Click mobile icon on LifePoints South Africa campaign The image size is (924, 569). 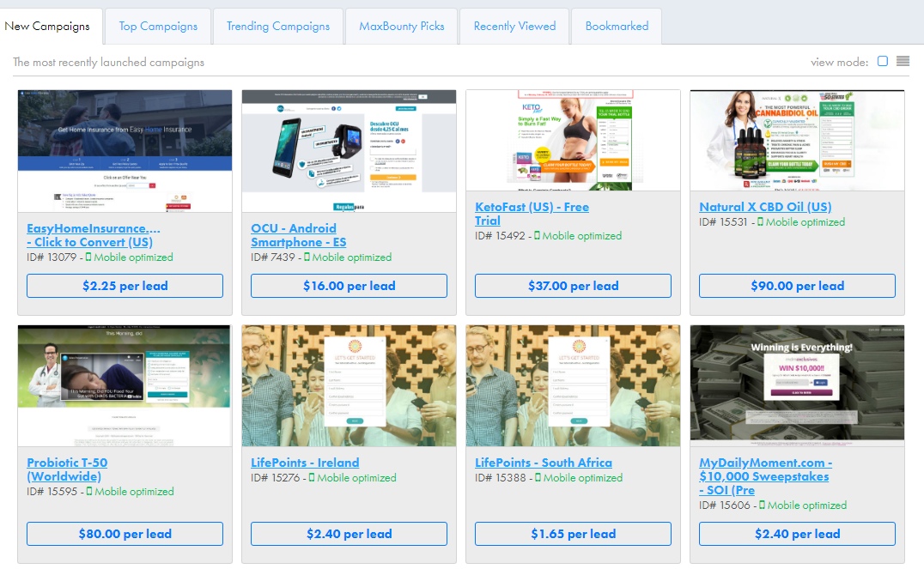[x=538, y=478]
